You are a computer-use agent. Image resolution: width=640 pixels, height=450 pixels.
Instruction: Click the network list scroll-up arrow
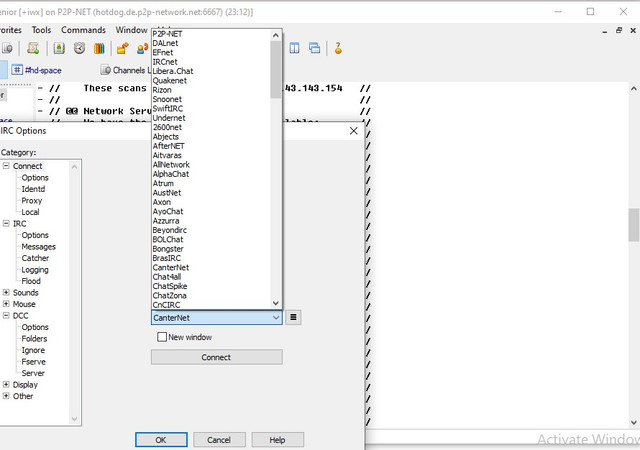click(x=276, y=36)
